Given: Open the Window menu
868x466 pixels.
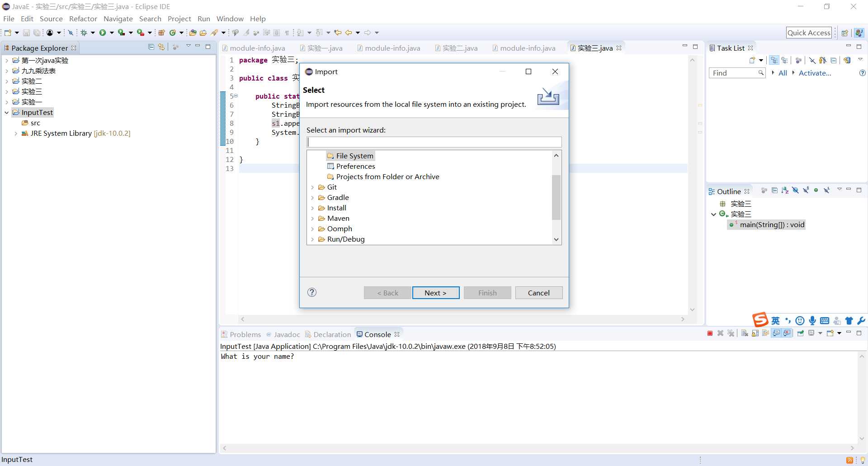Looking at the screenshot, I should pyautogui.click(x=230, y=19).
